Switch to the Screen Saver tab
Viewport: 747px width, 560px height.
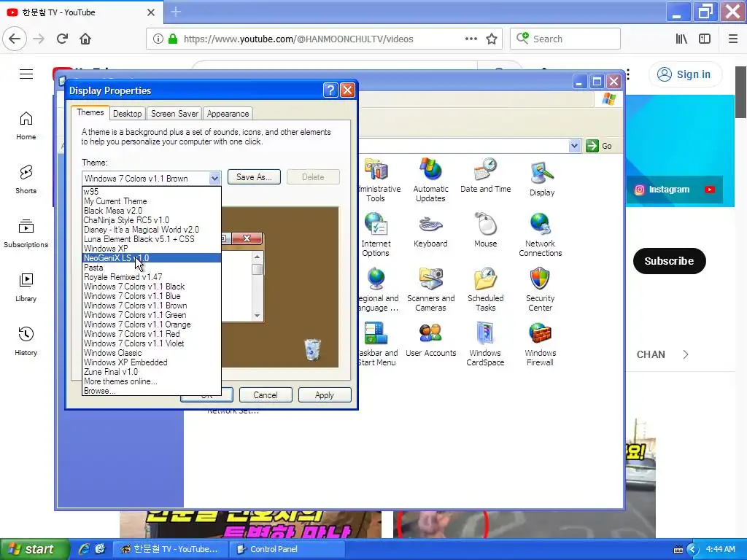click(174, 114)
